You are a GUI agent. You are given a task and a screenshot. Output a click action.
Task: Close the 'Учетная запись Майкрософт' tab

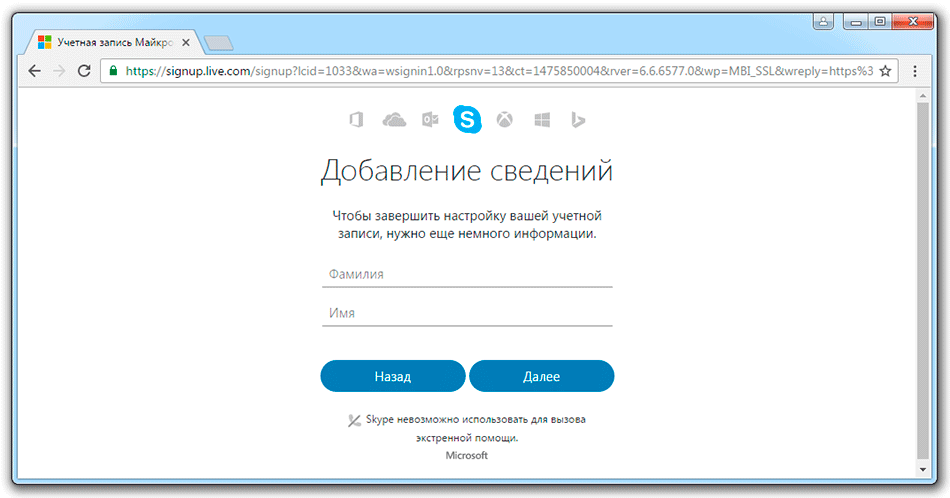(x=186, y=42)
